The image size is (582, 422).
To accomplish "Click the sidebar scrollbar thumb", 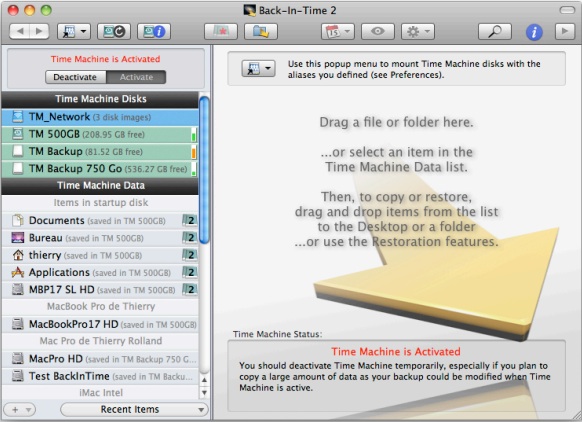I will click(x=204, y=170).
